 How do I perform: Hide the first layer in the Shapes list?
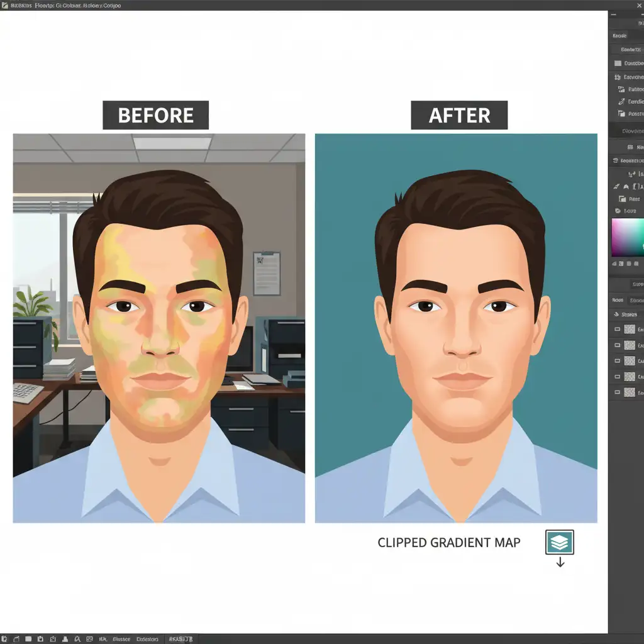click(x=616, y=329)
